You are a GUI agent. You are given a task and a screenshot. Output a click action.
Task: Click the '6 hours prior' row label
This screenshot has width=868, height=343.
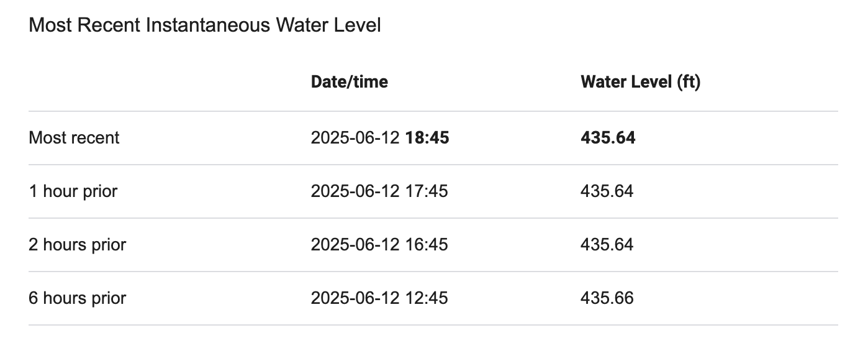(77, 298)
